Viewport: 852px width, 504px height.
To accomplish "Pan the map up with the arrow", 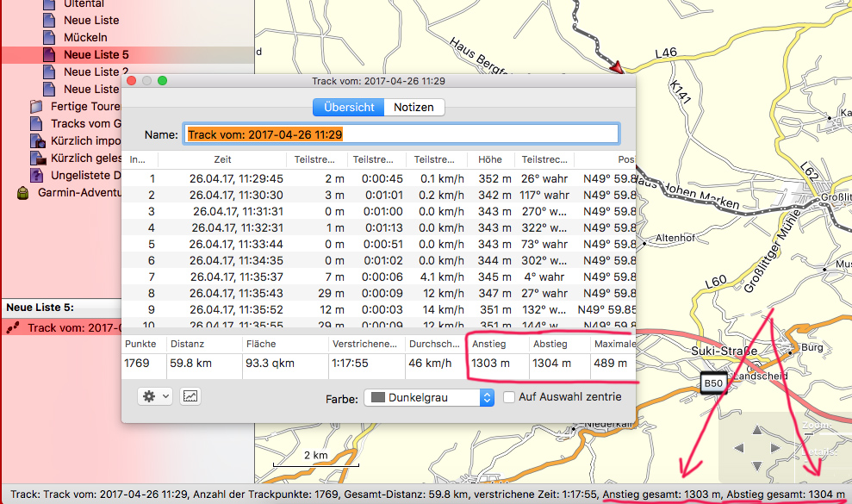I will click(757, 429).
